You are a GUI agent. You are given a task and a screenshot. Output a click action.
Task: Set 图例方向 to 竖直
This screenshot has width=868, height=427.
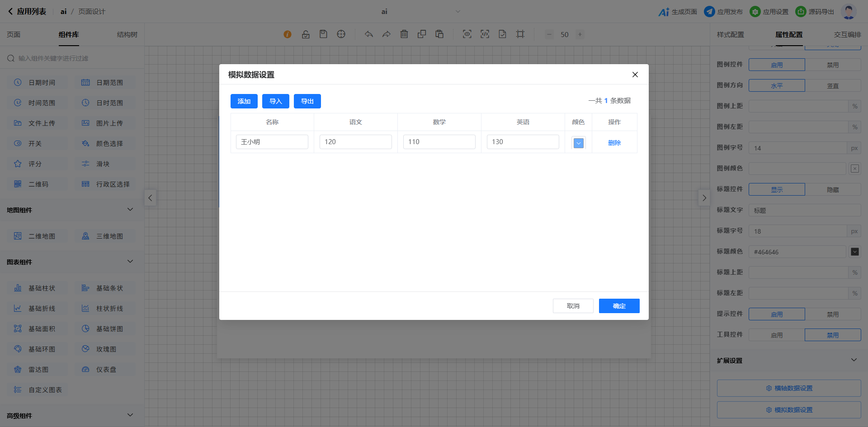click(x=833, y=86)
